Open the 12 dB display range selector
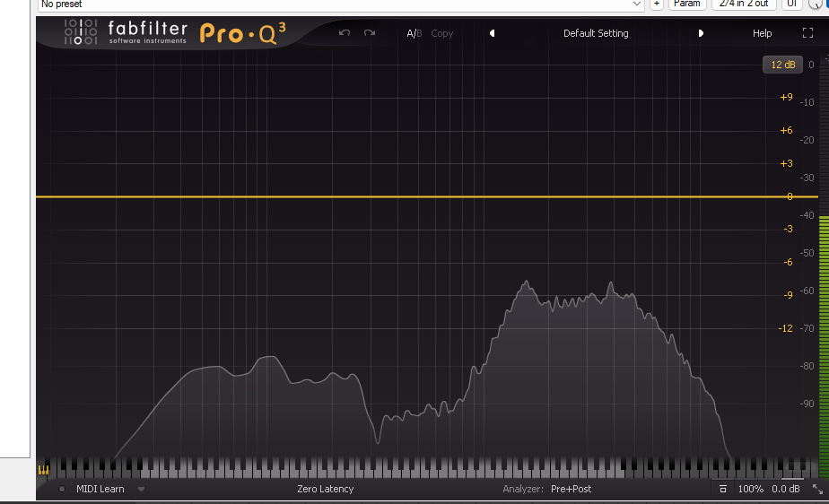This screenshot has height=504, width=829. [x=782, y=65]
